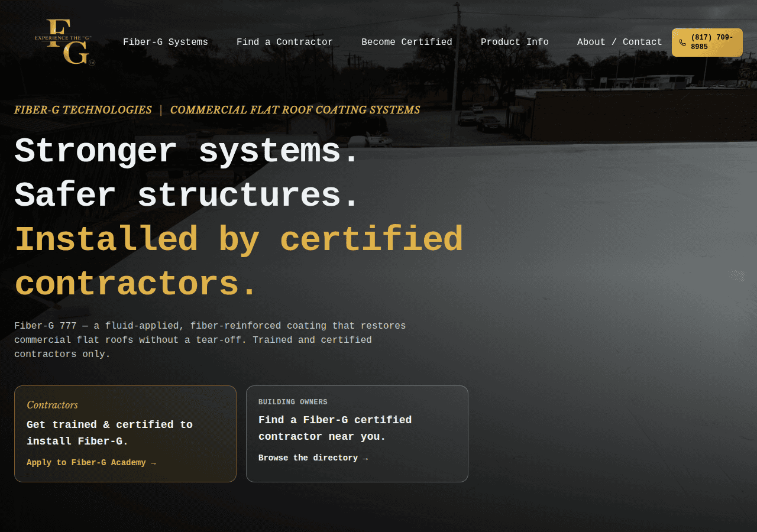This screenshot has width=757, height=532.
Task: Go to Become Certified
Action: click(407, 42)
